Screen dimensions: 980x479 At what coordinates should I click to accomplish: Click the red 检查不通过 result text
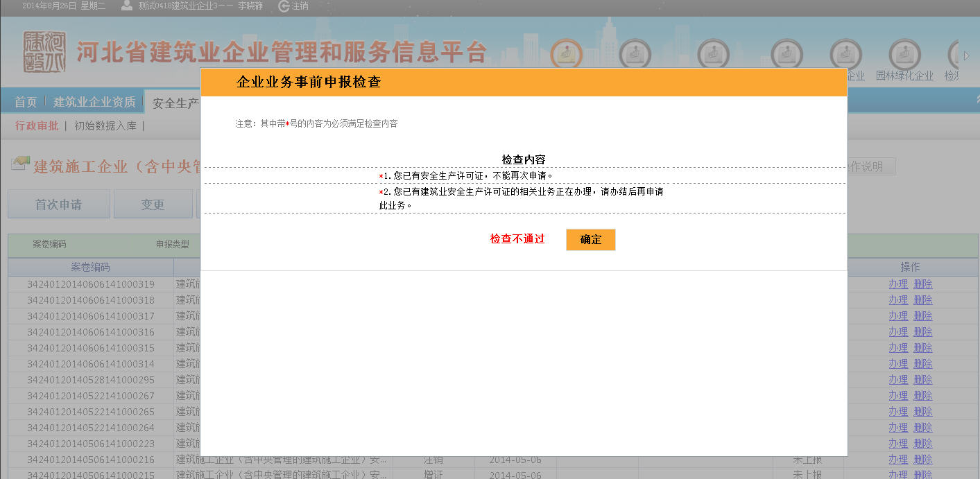pos(517,239)
